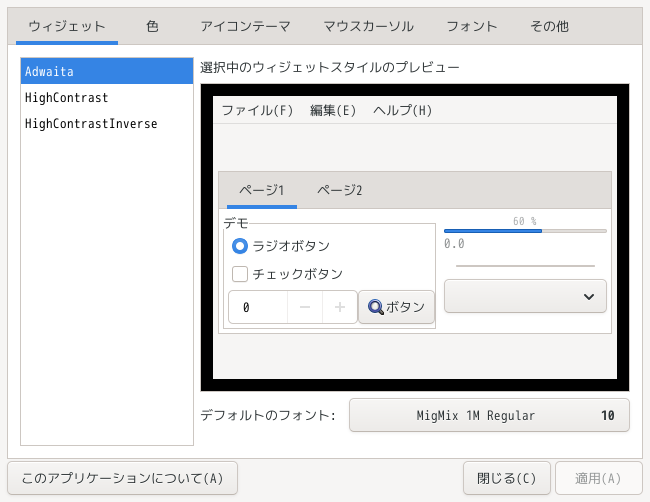Viewport: 650px width, 502px height.
Task: Click the plus stepper in spin box
Action: pos(340,308)
